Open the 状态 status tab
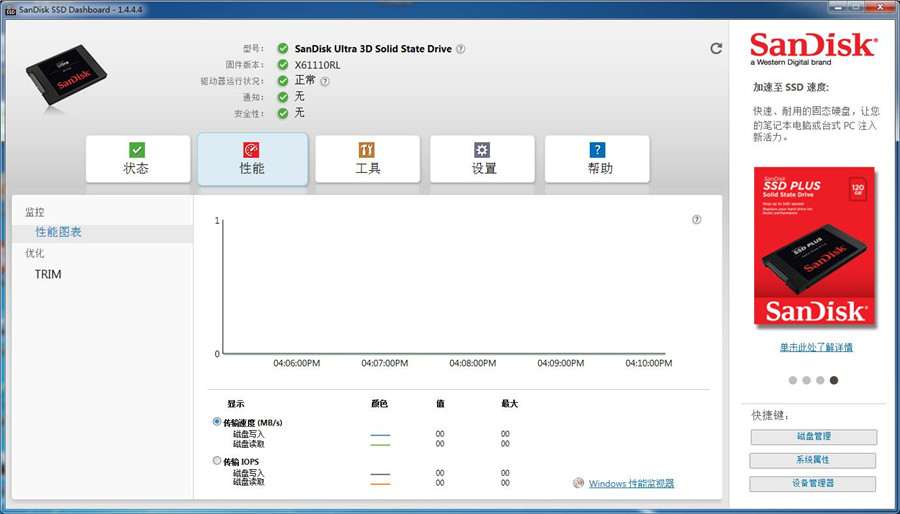 137,159
